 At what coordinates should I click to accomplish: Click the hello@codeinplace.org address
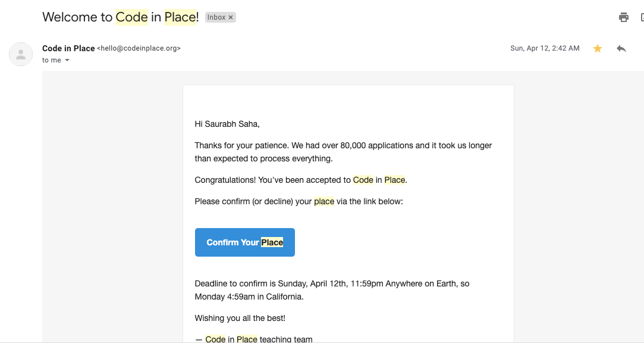tap(139, 48)
